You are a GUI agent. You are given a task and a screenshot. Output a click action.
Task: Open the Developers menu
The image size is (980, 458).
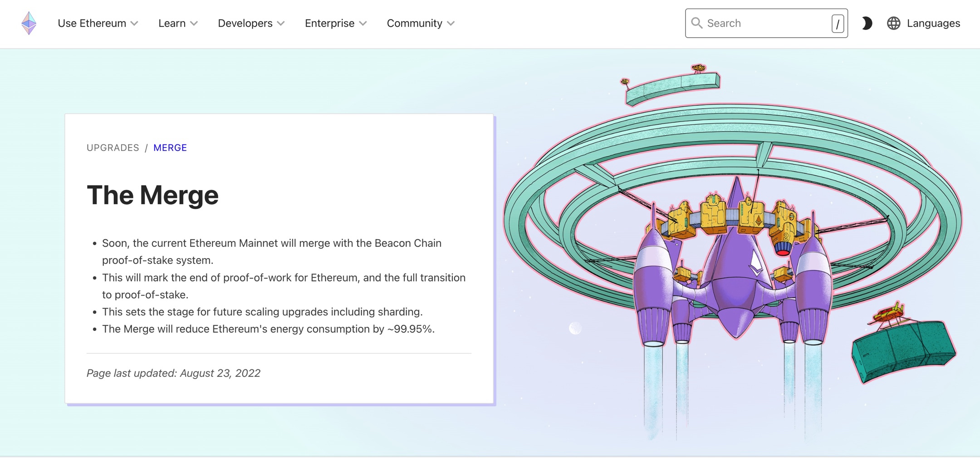click(251, 23)
